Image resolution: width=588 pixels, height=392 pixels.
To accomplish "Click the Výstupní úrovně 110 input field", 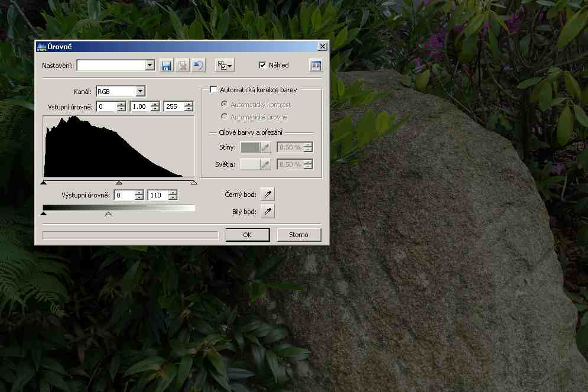I will [x=157, y=195].
